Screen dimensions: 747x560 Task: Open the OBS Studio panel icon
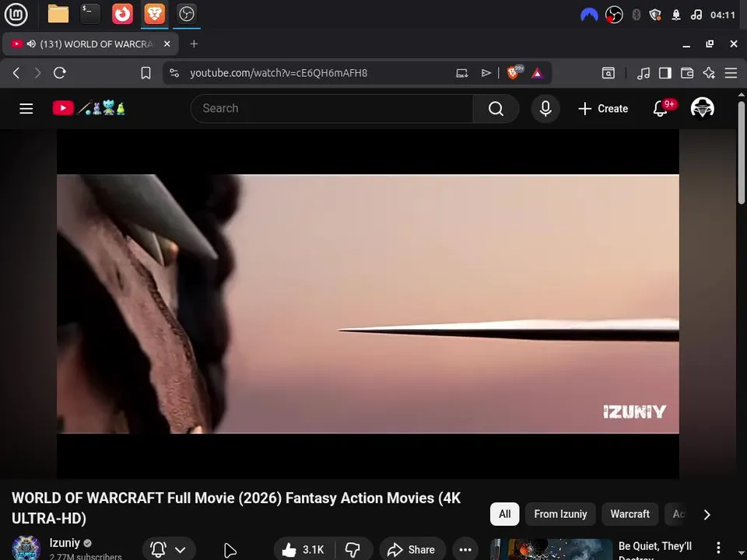click(x=186, y=14)
